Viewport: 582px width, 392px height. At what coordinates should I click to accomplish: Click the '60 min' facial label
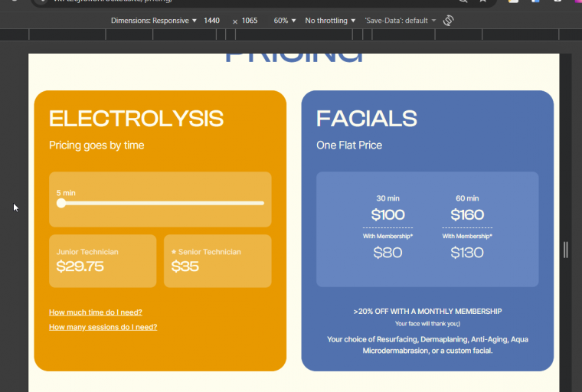(467, 198)
